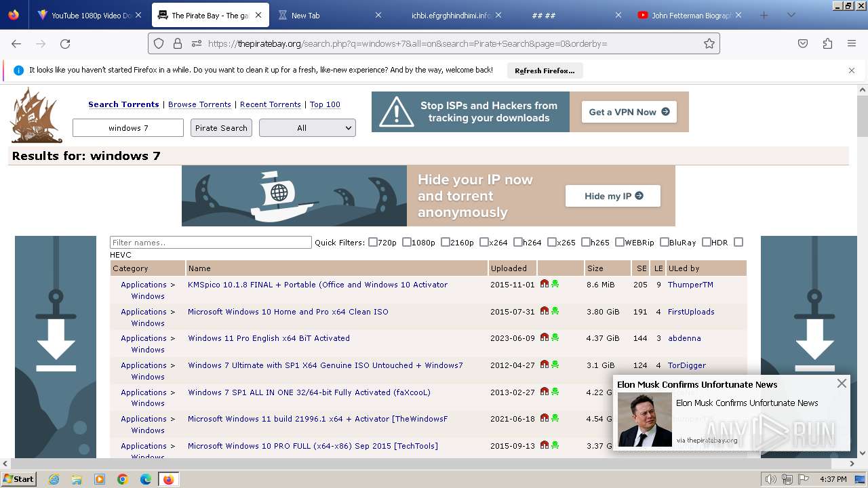The width and height of the screenshot is (868, 488).
Task: Click the Elon Musk notification thumbnail
Action: tap(644, 420)
